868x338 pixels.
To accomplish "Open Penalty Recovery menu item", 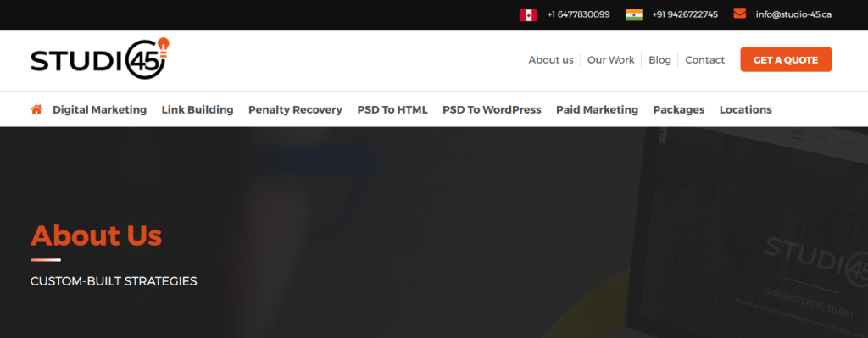I will tap(295, 109).
